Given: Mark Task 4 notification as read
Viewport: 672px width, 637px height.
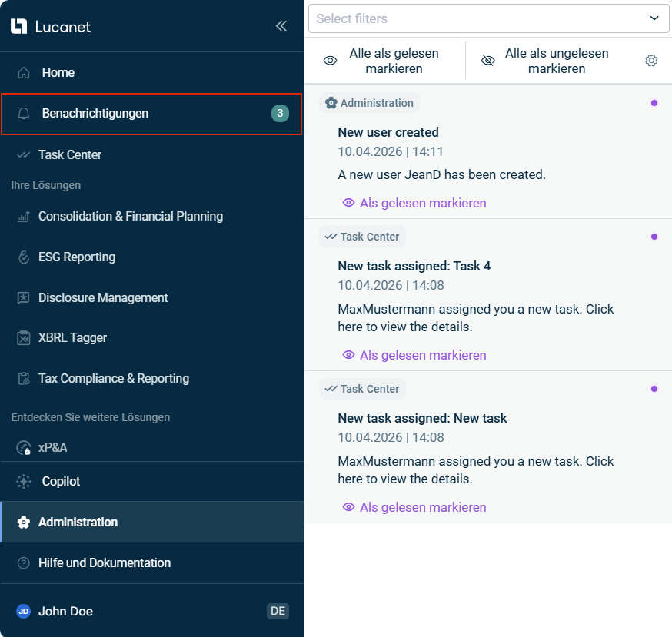Looking at the screenshot, I should pos(414,355).
